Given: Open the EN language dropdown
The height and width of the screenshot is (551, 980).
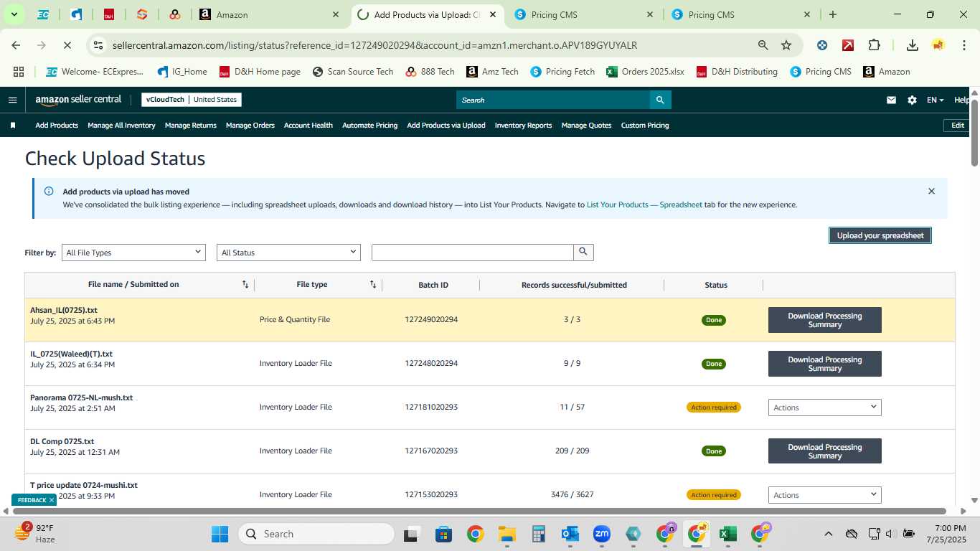Looking at the screenshot, I should click(x=936, y=100).
